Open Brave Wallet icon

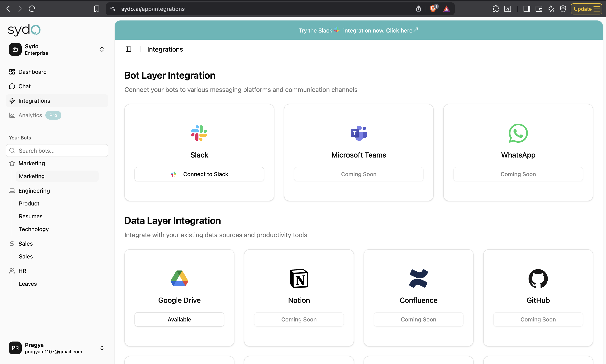pos(539,9)
